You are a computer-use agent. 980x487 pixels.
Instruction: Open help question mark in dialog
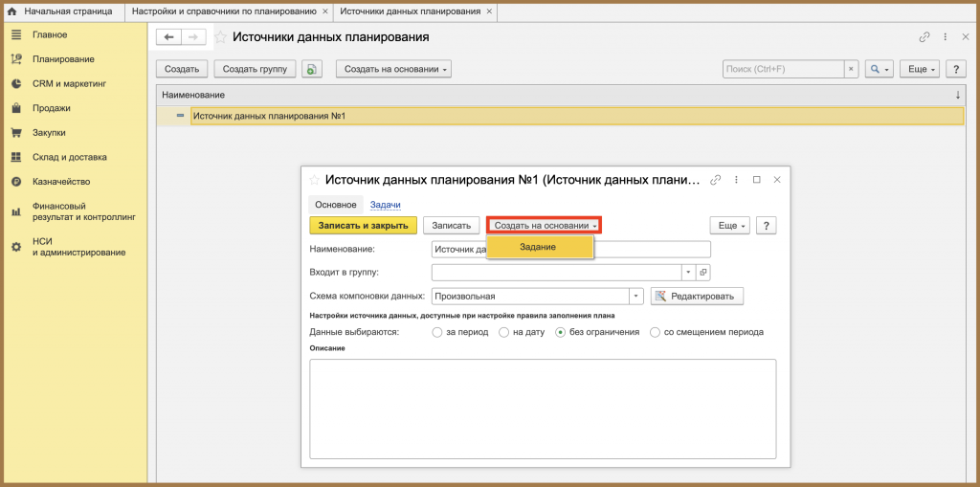(x=767, y=226)
